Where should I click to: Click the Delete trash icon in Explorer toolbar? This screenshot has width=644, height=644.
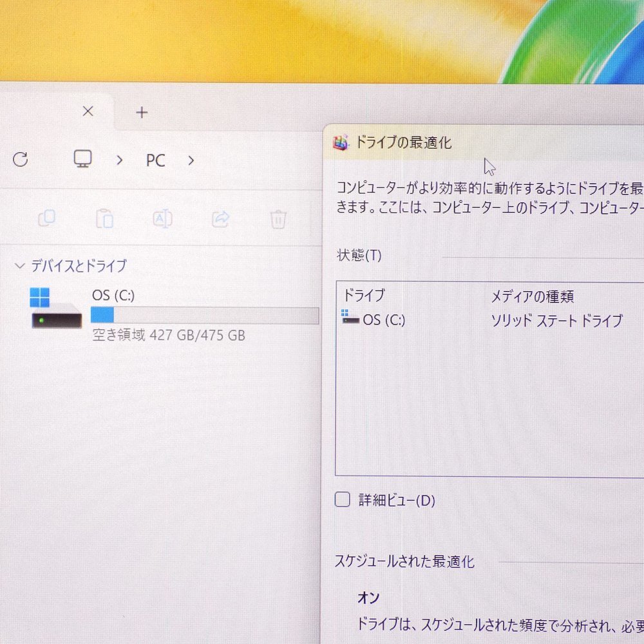[x=278, y=219]
